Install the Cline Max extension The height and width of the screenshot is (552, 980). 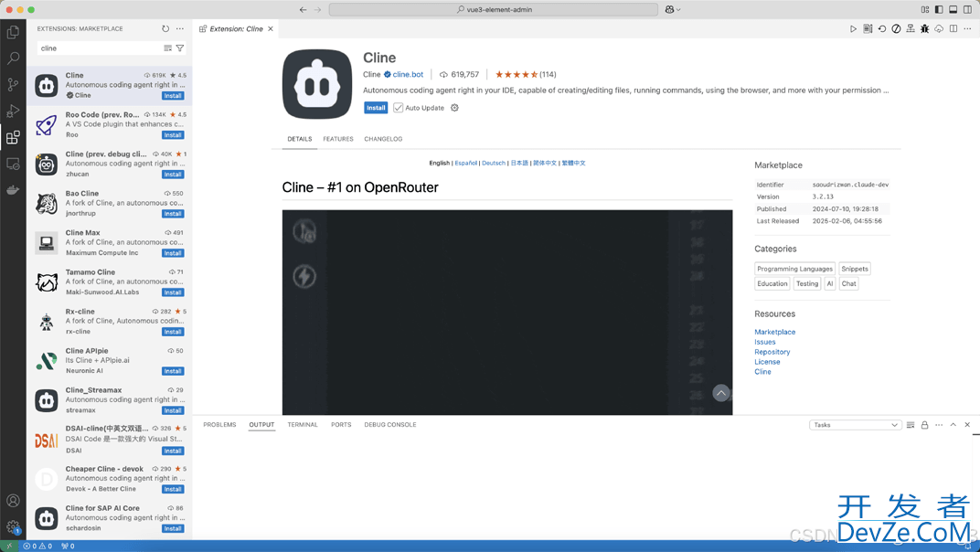tap(173, 253)
